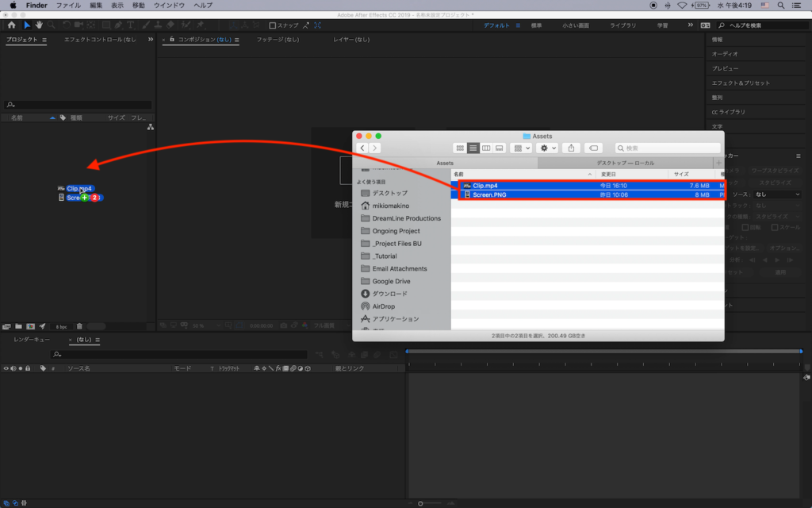Switch Finder to column view
The height and width of the screenshot is (508, 812).
(486, 148)
